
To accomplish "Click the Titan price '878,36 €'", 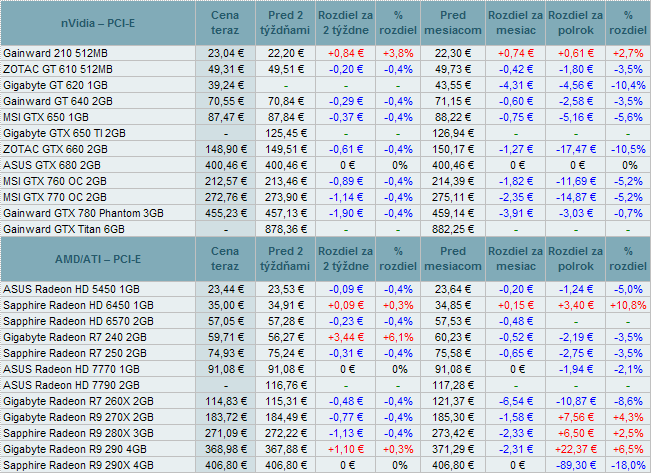I will pos(286,229).
